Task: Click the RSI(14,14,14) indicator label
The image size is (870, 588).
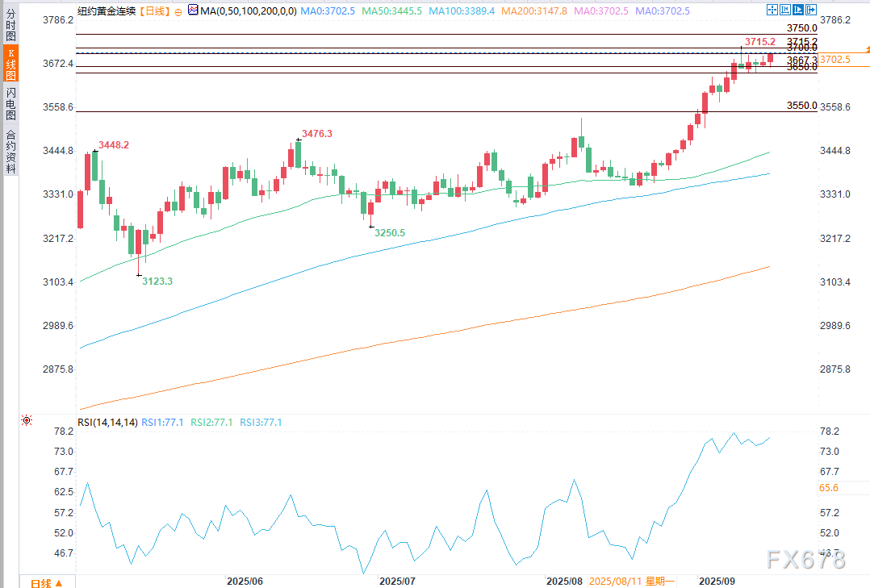Action: tap(107, 422)
